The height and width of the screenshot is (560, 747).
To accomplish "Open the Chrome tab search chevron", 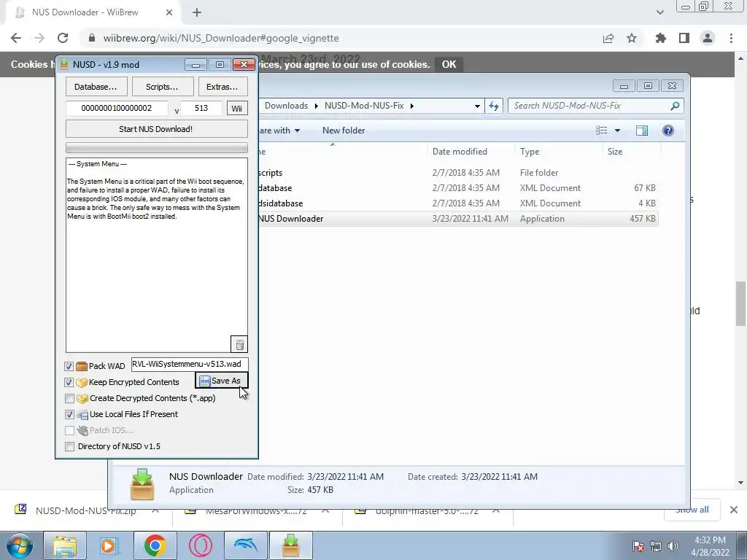I will tap(659, 12).
